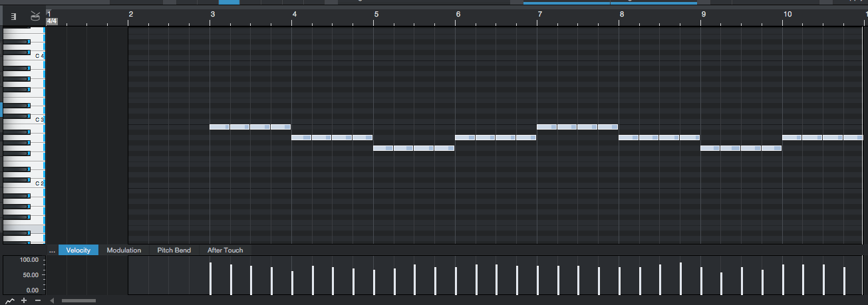The width and height of the screenshot is (868, 305).
Task: Click the 100.00 velocity scale value
Action: pyautogui.click(x=29, y=260)
